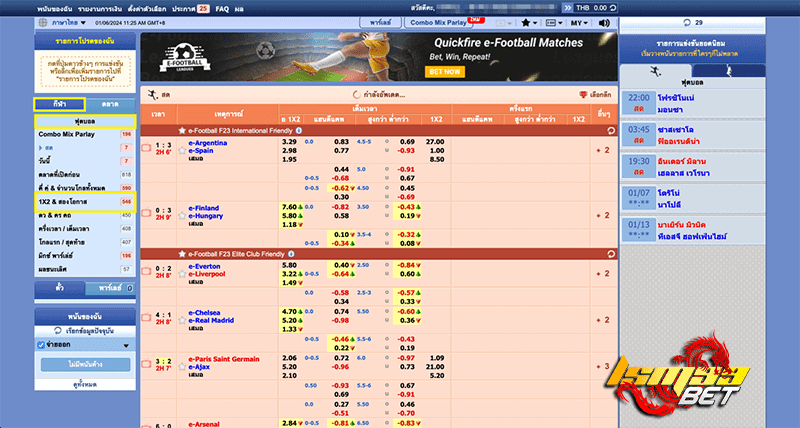Expand the จ่ายออก dropdown arrow

pyautogui.click(x=126, y=346)
